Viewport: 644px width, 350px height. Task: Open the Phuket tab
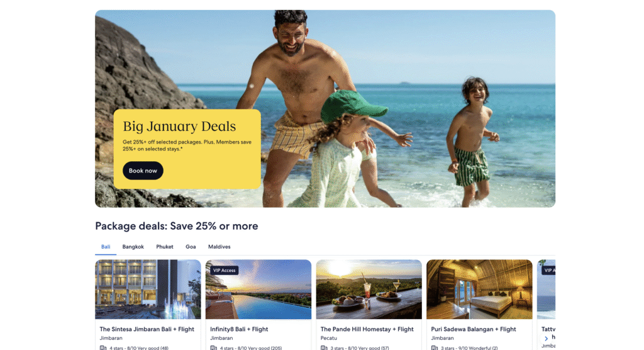click(165, 247)
